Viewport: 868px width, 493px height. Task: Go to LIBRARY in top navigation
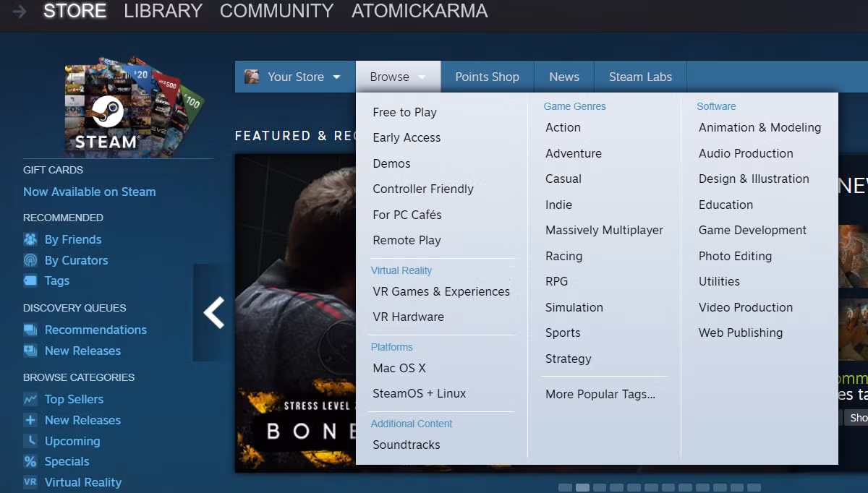click(163, 12)
